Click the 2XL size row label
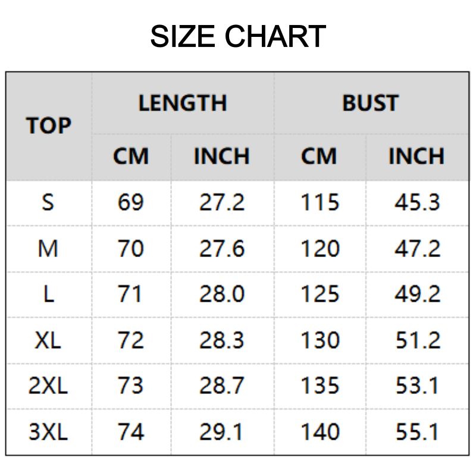This screenshot has width=476, height=476. tap(48, 386)
